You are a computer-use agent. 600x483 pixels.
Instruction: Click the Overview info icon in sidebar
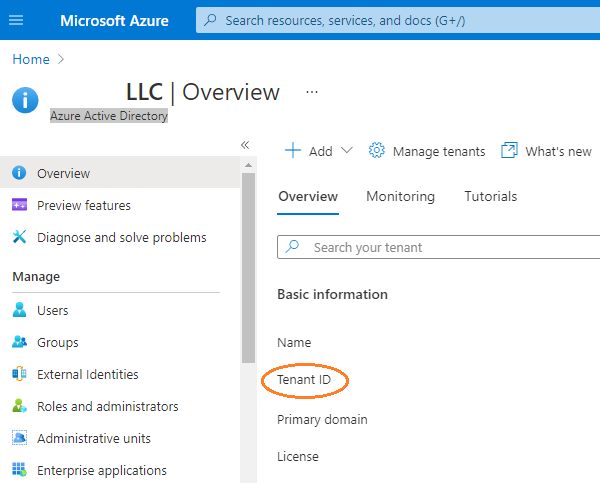pos(19,173)
